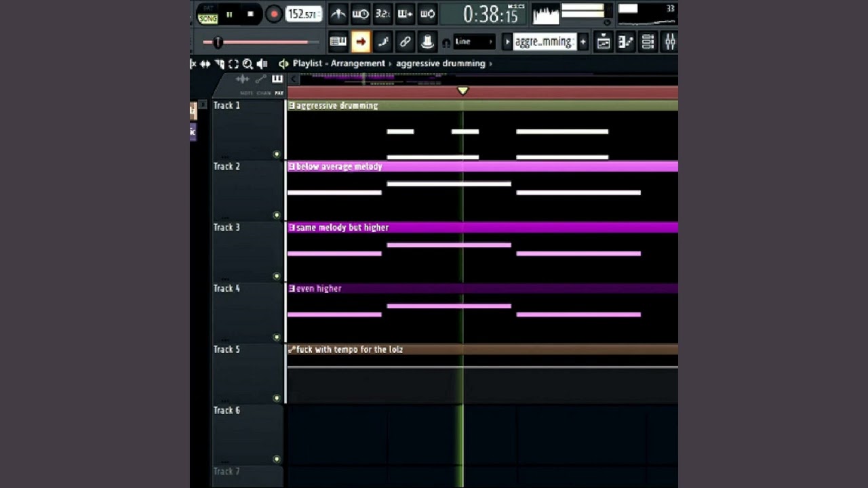Open the pattern selector arrow before aggre..mming
This screenshot has height=488, width=868.
pyautogui.click(x=507, y=42)
